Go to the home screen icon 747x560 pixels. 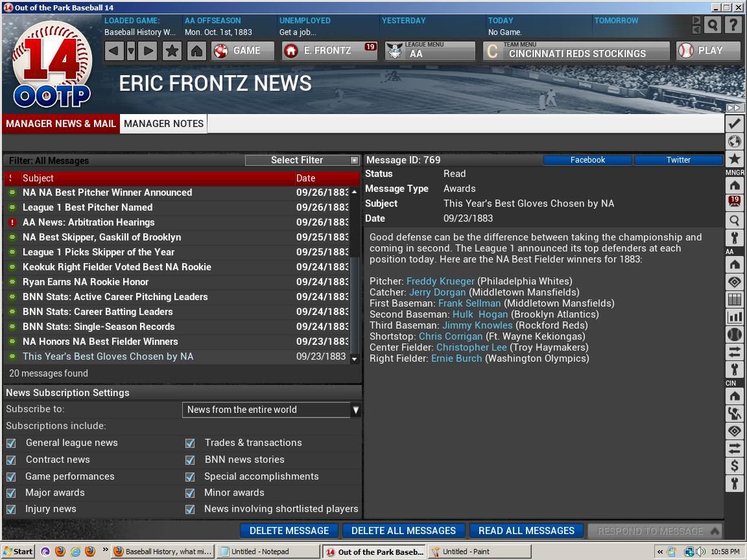(x=197, y=51)
